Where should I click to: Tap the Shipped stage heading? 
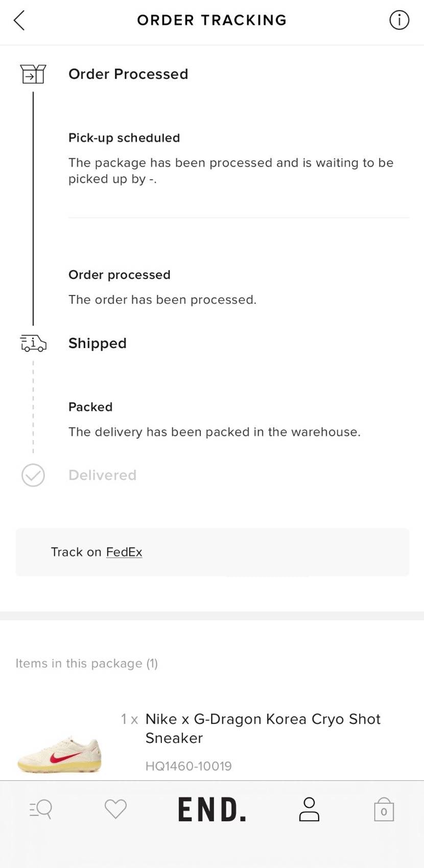98,343
